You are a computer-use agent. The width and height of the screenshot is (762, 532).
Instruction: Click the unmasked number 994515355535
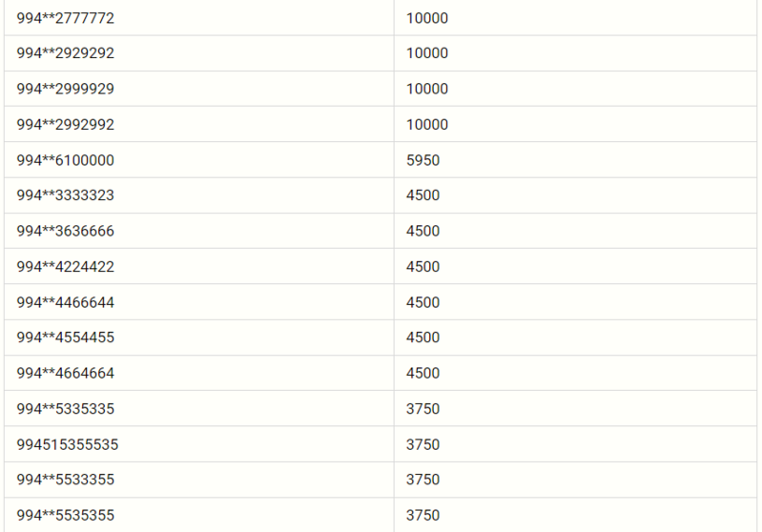[67, 444]
